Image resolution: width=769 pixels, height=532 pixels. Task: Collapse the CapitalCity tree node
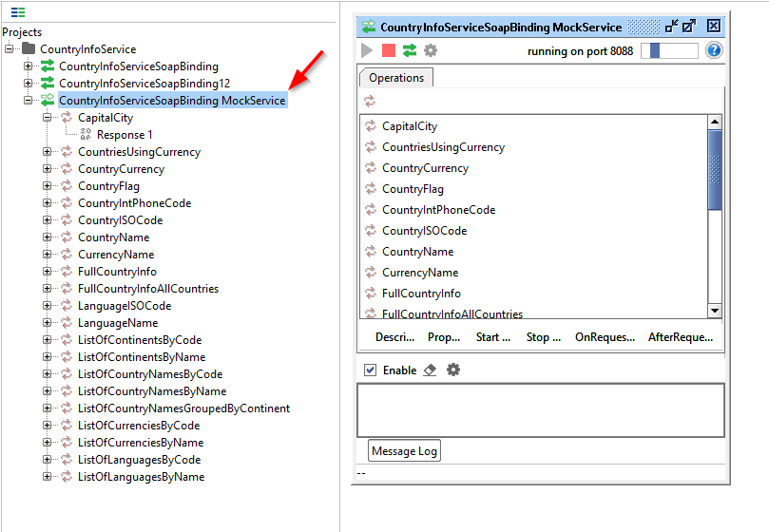48,118
